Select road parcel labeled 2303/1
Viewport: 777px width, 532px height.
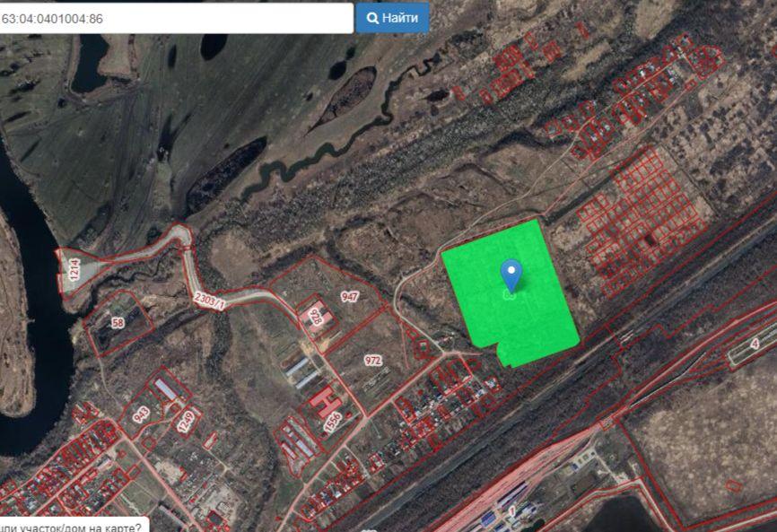pos(209,301)
